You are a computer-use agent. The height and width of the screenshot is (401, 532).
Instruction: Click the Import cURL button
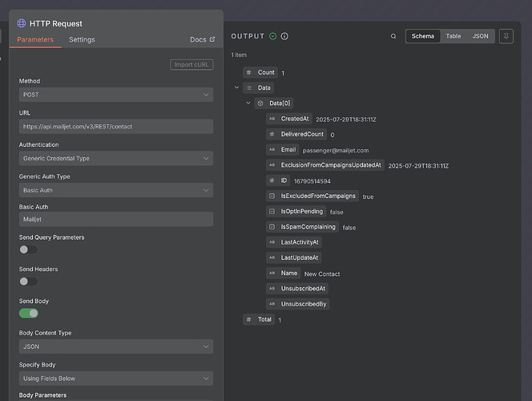[x=191, y=64]
